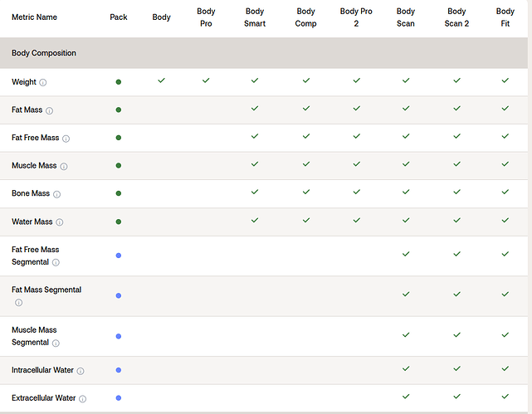Viewport: 532px width, 414px height.
Task: Click Extracellular Water checkmark under Body Fit
Action: [505, 396]
